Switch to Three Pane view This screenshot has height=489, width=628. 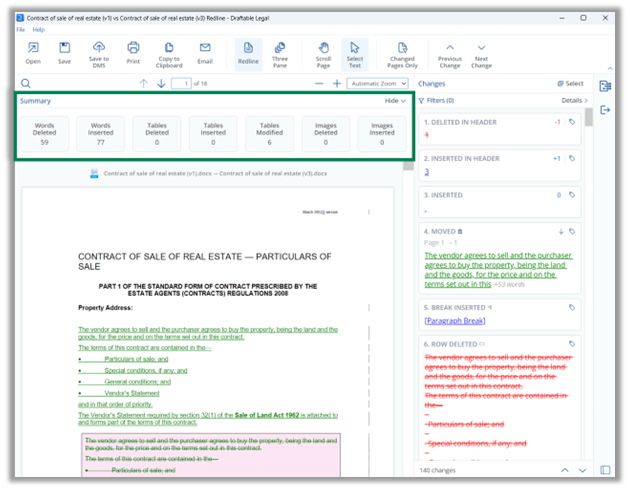click(x=280, y=54)
